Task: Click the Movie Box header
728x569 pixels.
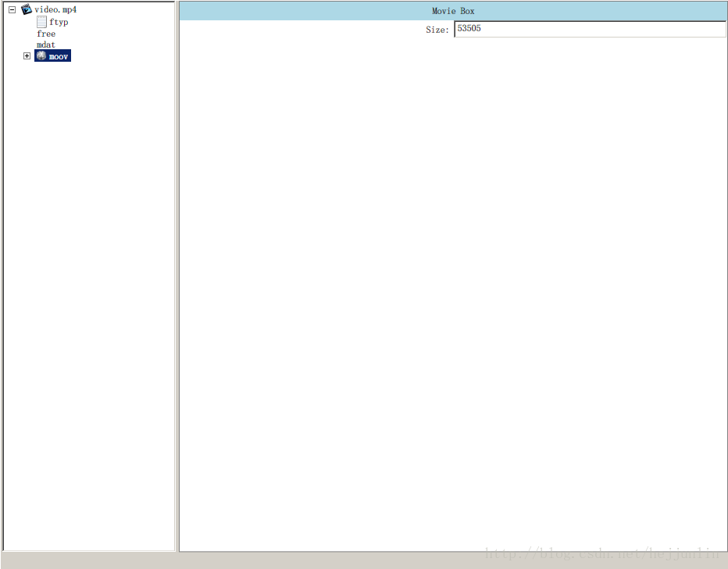Action: point(453,11)
